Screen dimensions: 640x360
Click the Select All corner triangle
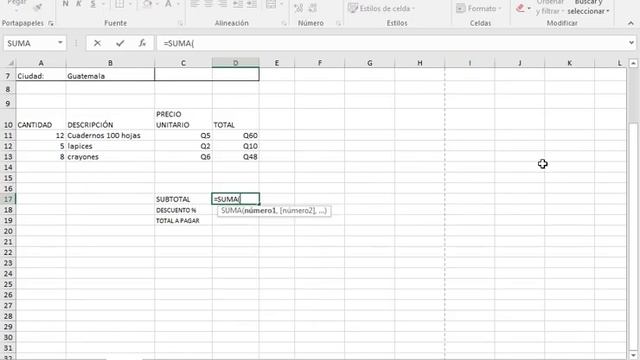[x=11, y=63]
